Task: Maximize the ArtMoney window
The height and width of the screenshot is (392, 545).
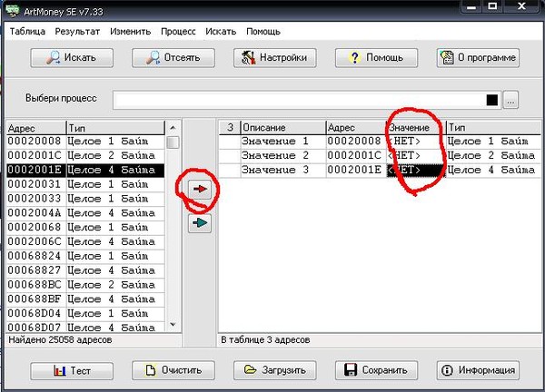Action: (492, 6)
